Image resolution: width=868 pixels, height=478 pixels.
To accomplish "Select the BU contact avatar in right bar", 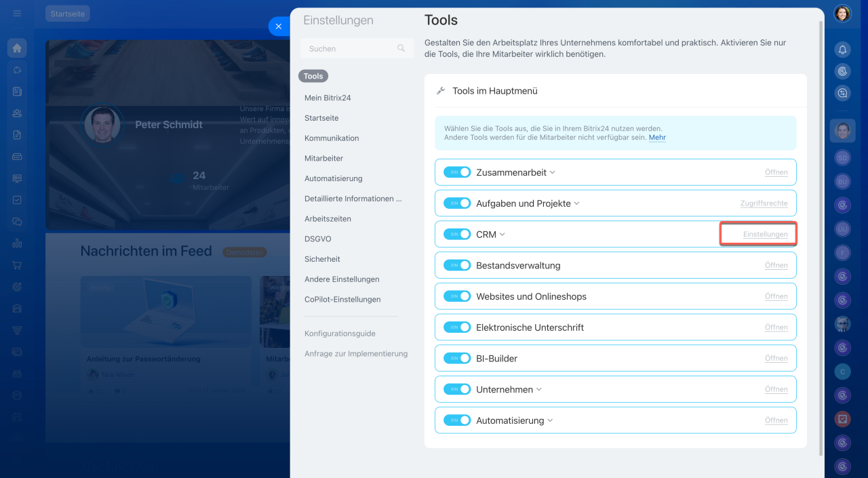I will [x=842, y=182].
